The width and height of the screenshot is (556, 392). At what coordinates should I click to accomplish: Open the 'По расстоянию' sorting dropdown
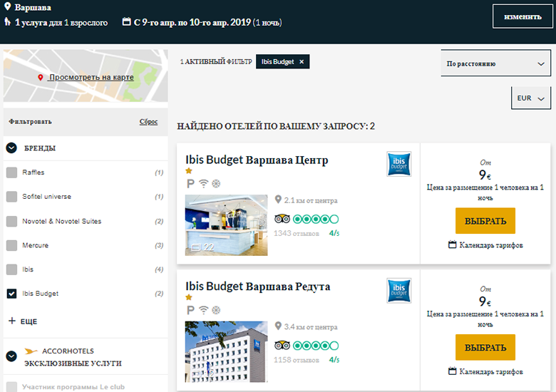point(495,63)
